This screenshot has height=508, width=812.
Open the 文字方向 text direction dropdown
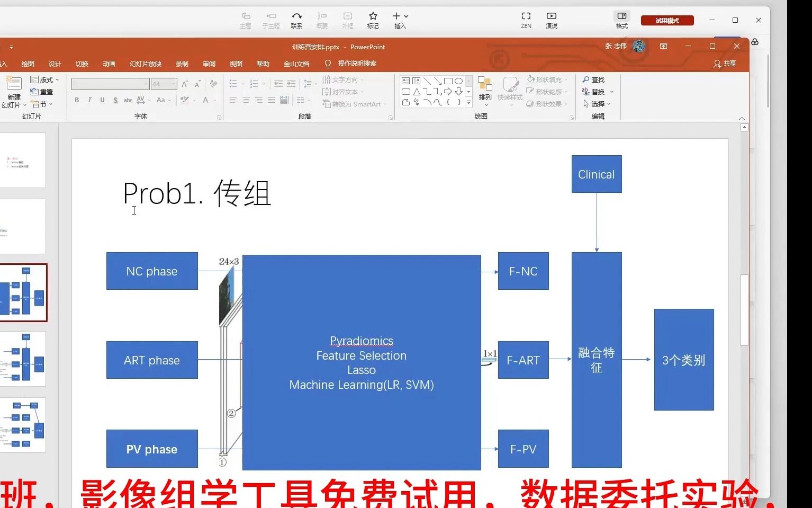[344, 79]
